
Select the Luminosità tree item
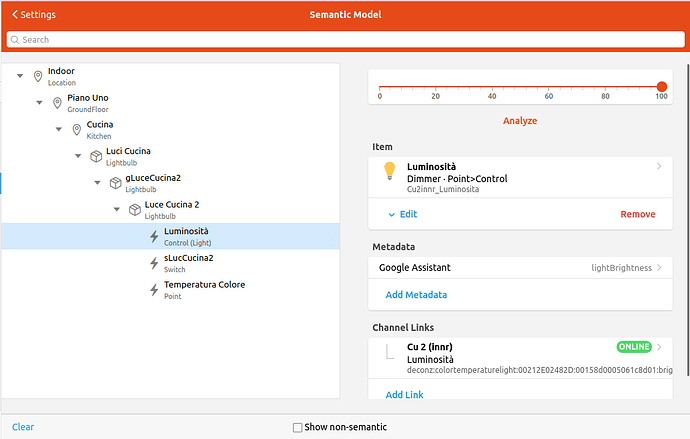pos(186,236)
